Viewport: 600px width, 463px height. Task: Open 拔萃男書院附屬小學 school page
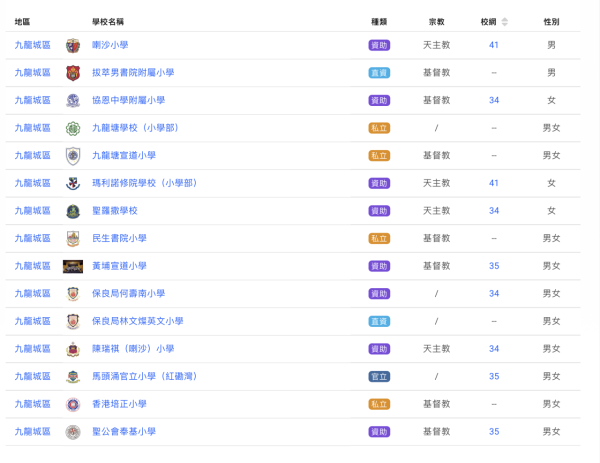click(133, 73)
